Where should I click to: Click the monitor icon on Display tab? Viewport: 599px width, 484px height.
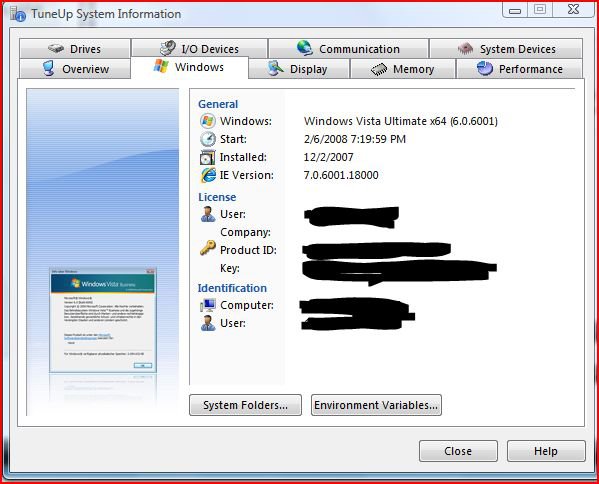pos(275,68)
